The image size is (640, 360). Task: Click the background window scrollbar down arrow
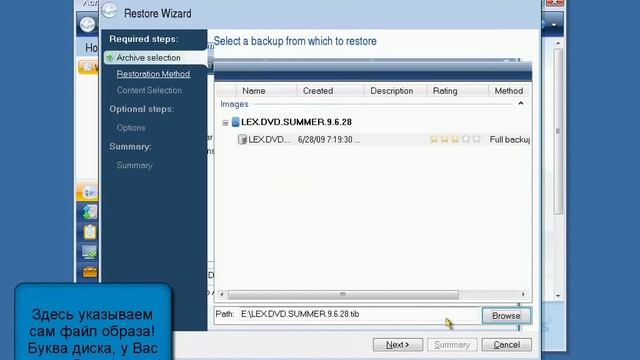[558, 296]
